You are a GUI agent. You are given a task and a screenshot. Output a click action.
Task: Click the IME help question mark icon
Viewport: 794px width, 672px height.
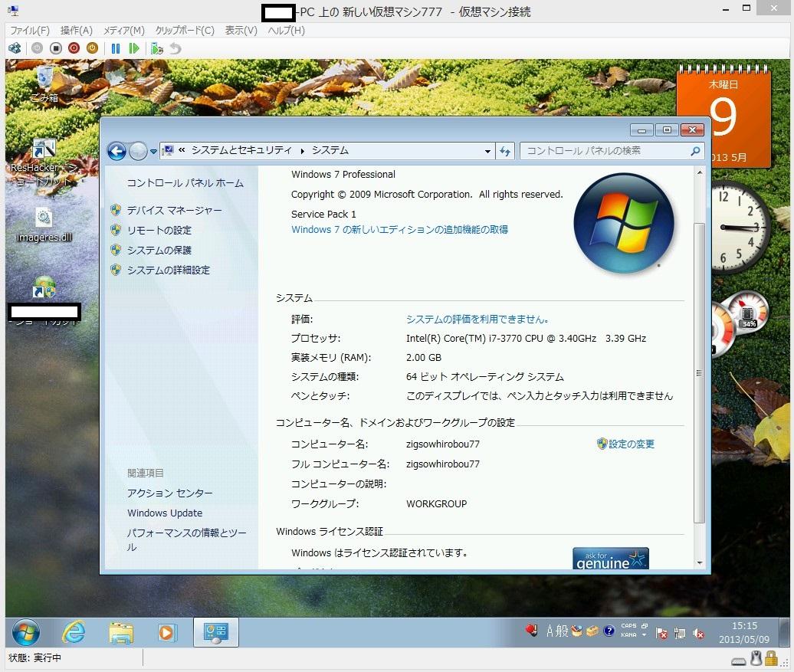click(609, 631)
